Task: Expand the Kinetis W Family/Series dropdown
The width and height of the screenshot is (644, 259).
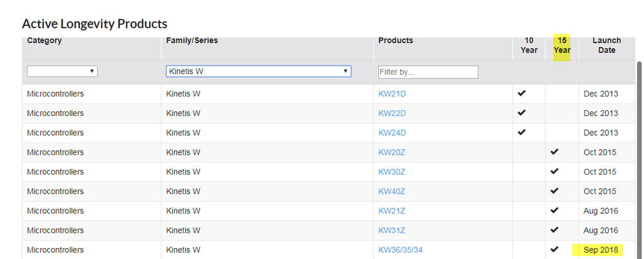Action: (x=258, y=71)
